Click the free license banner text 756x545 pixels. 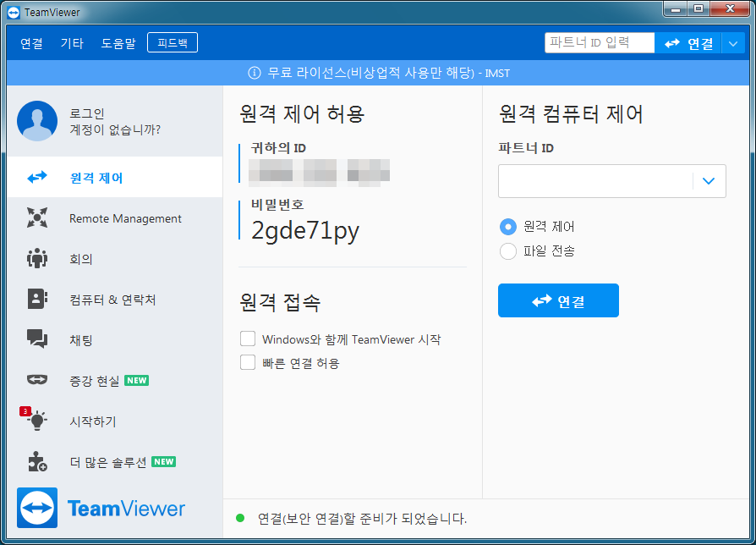pos(389,73)
